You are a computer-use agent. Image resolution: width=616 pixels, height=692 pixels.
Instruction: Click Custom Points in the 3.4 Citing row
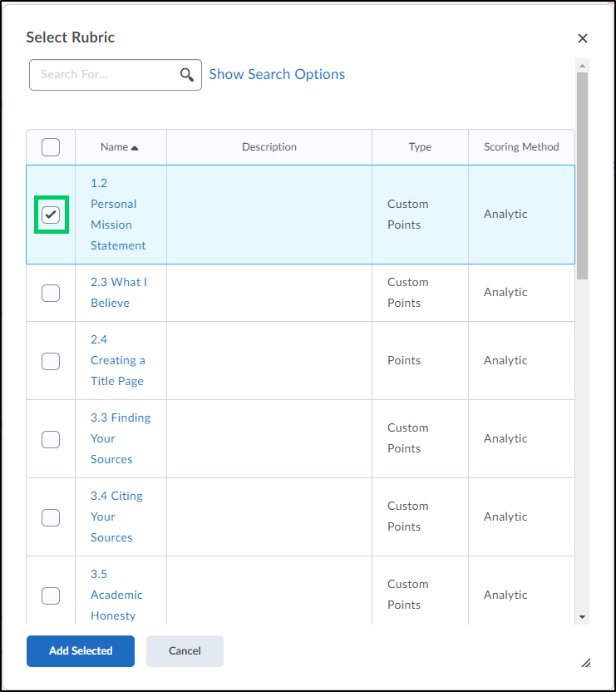click(407, 517)
